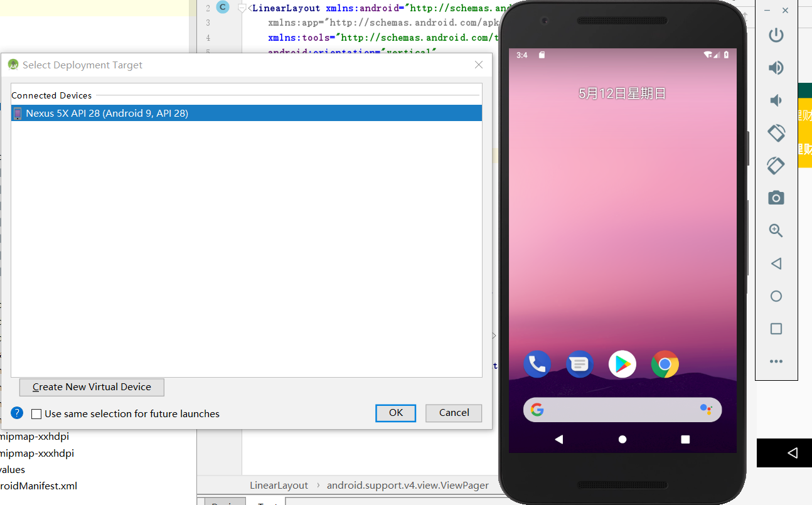Enable 'Use same selection for future launches'

click(36, 414)
